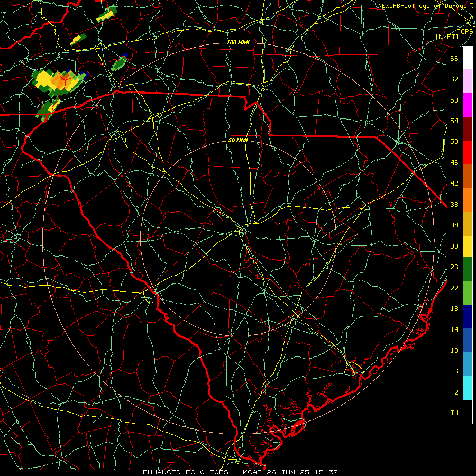Click the gold 34 kft legend swatch

pyautogui.click(x=467, y=223)
